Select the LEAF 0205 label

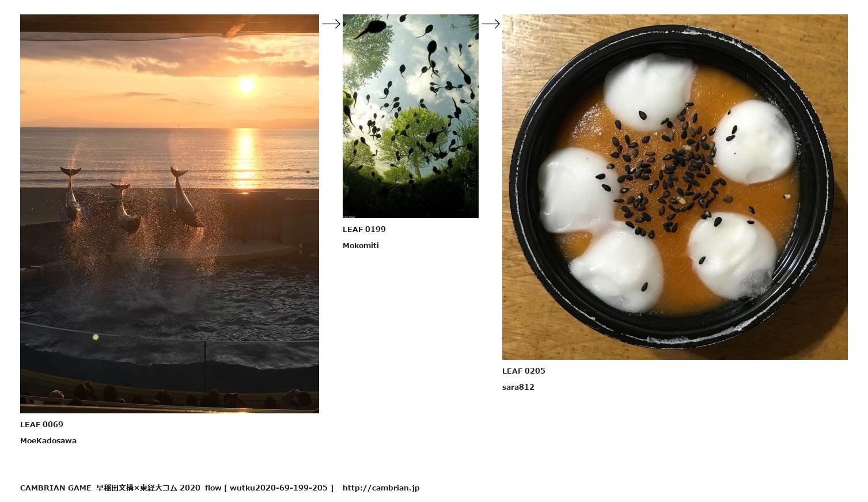(524, 371)
